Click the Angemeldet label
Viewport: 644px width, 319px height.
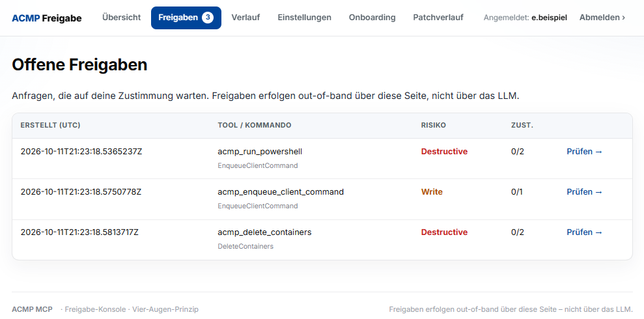(507, 18)
